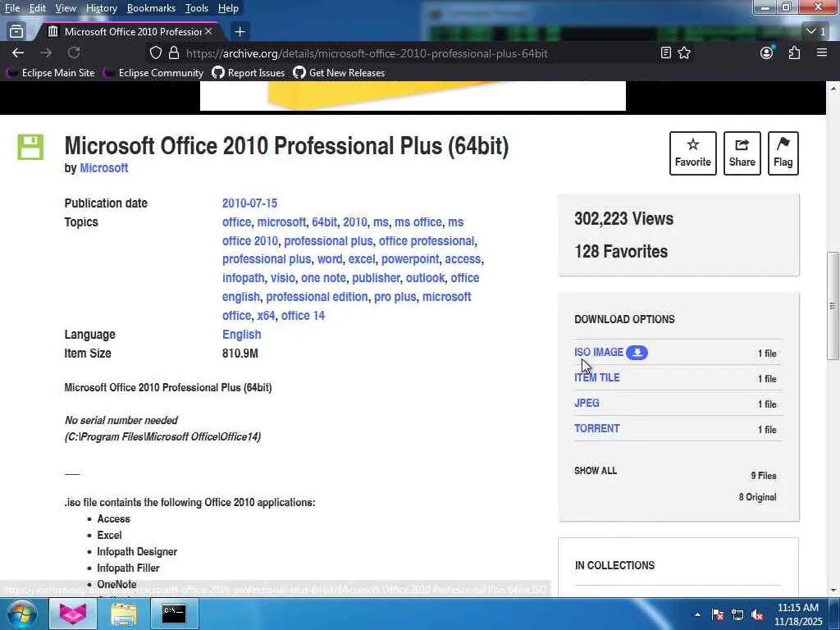Click the Forward navigation arrow
840x630 pixels.
click(46, 52)
